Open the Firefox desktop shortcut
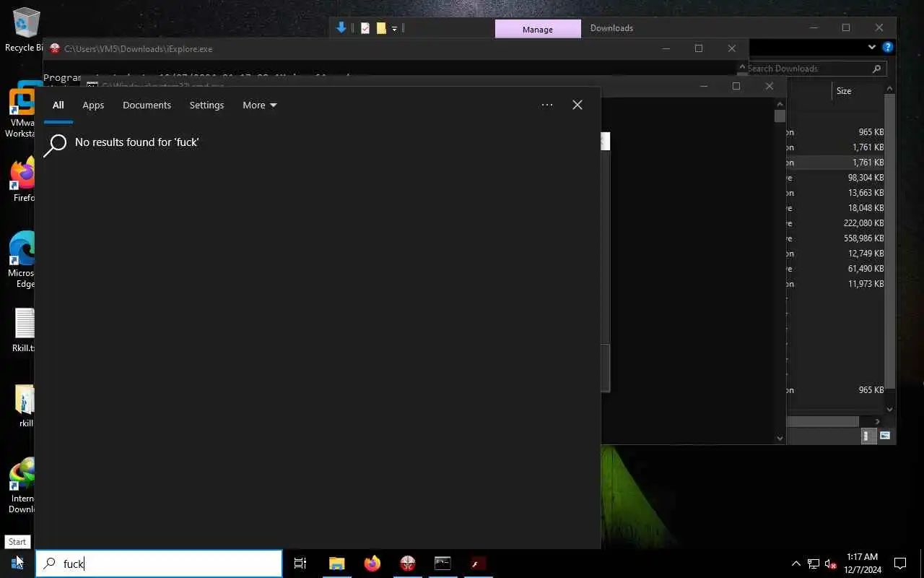The width and height of the screenshot is (924, 578). [x=22, y=181]
